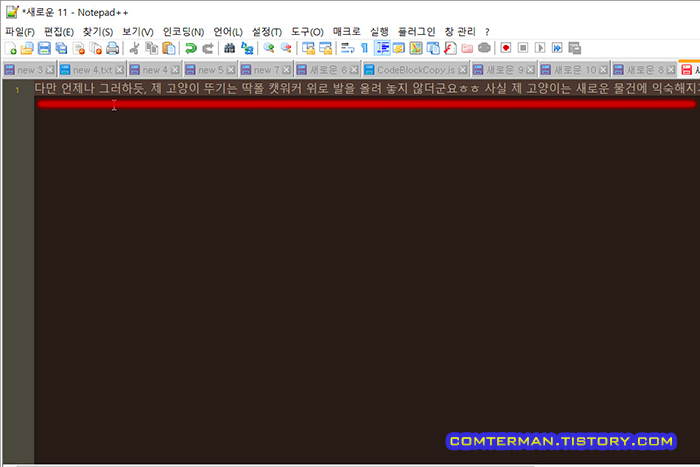Click the word 고양이 in line 1

(183, 88)
